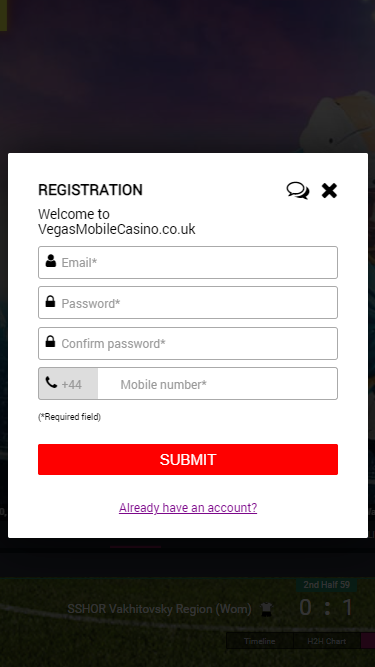Click the SSHOR Vakhitovsky Region team name
Screen dimensions: 375x667
[159, 609]
